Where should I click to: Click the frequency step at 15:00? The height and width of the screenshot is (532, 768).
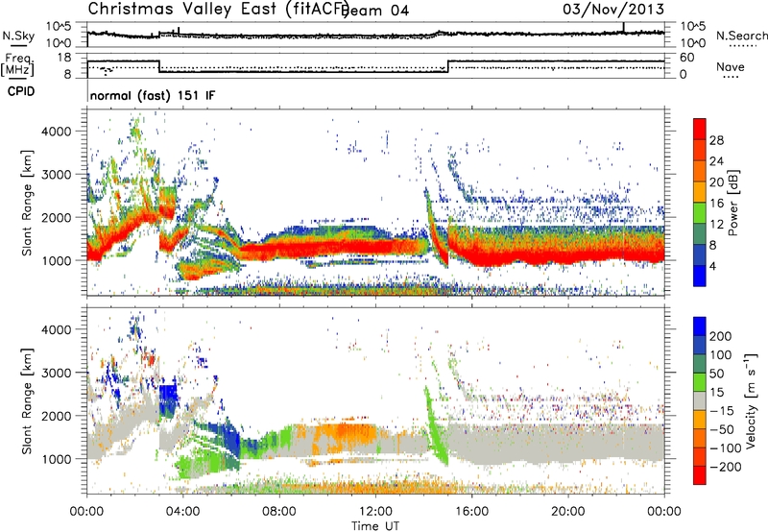448,66
